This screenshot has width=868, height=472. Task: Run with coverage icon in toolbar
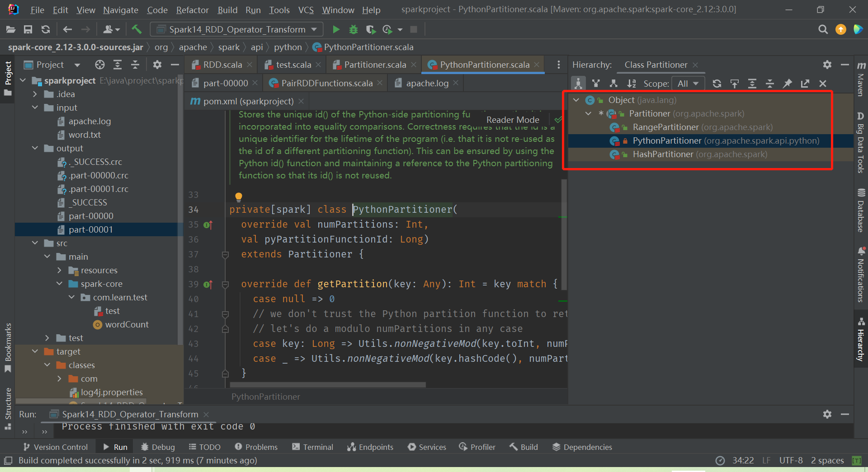tap(371, 29)
